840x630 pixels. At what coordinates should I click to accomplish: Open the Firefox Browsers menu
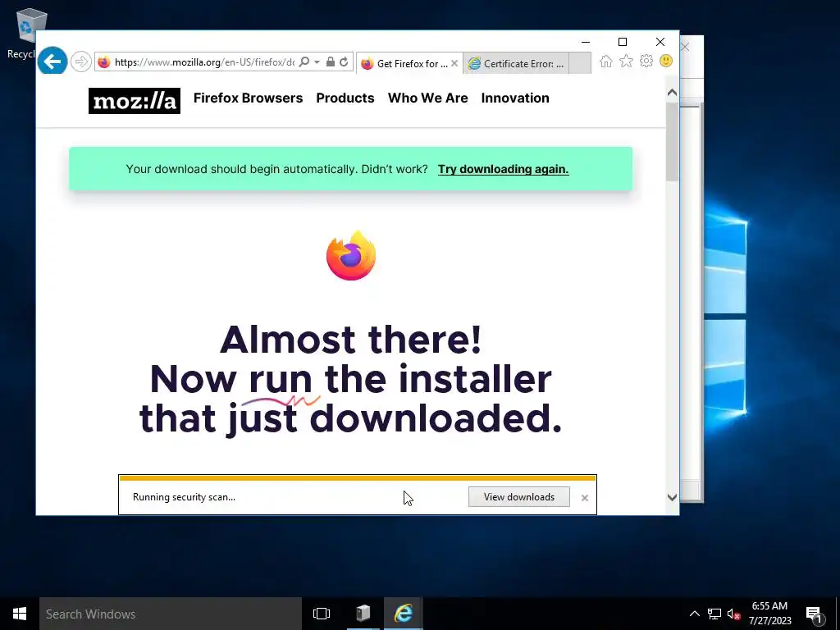248,98
